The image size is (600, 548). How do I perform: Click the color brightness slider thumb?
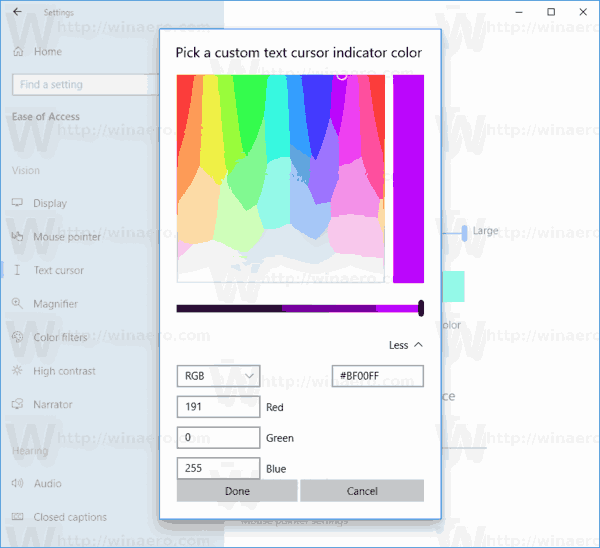tap(421, 308)
